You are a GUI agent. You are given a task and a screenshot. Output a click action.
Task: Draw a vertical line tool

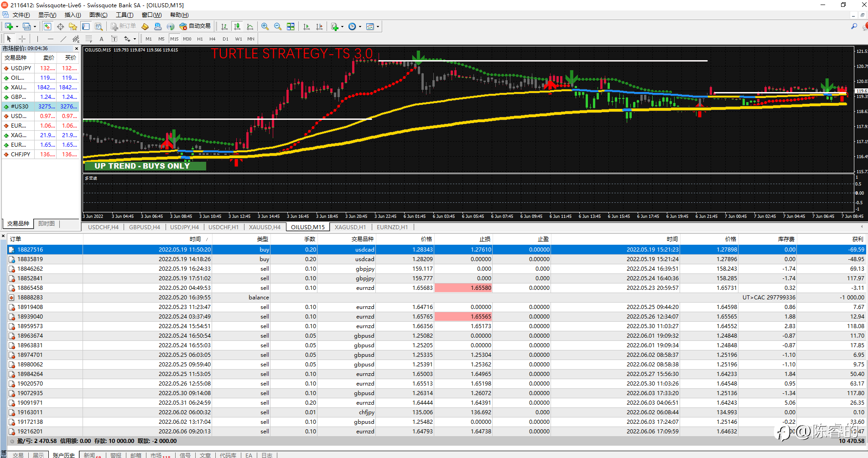coord(37,39)
